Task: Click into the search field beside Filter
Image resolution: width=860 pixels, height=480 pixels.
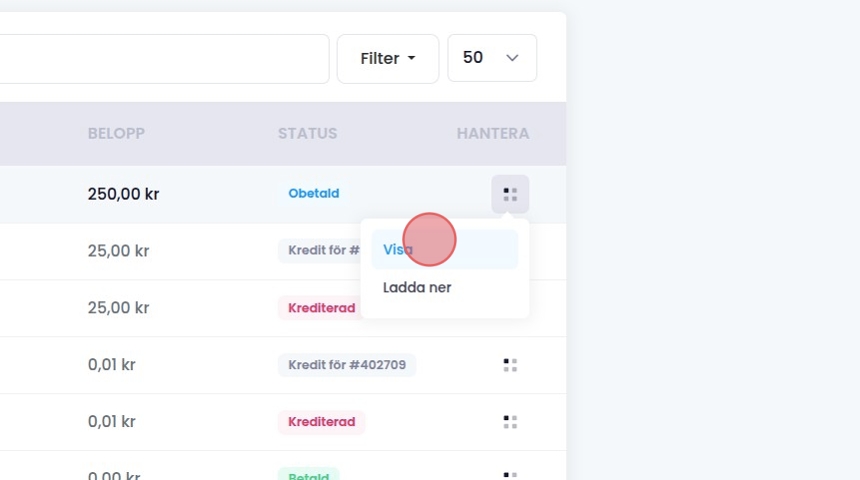Action: pos(160,59)
